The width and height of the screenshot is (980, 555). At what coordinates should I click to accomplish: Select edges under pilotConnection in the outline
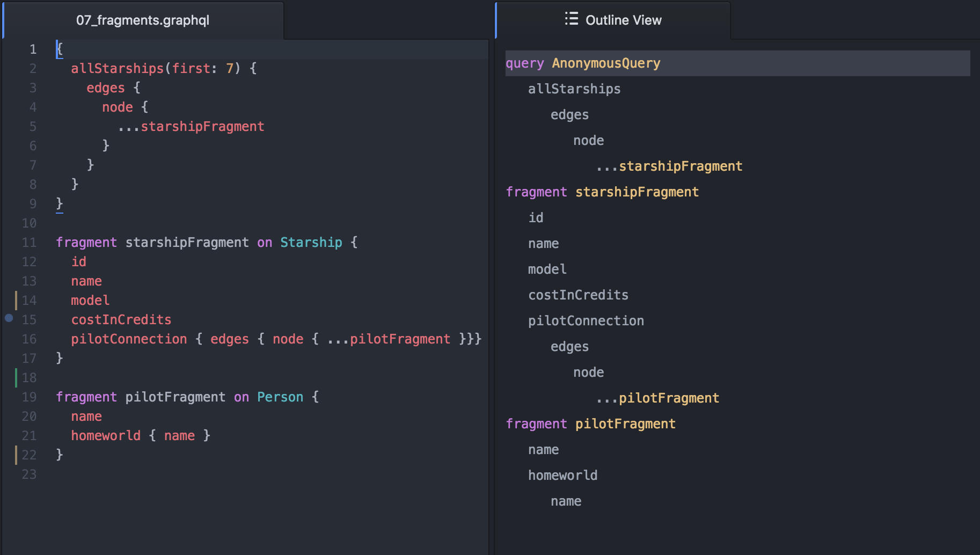pos(569,347)
